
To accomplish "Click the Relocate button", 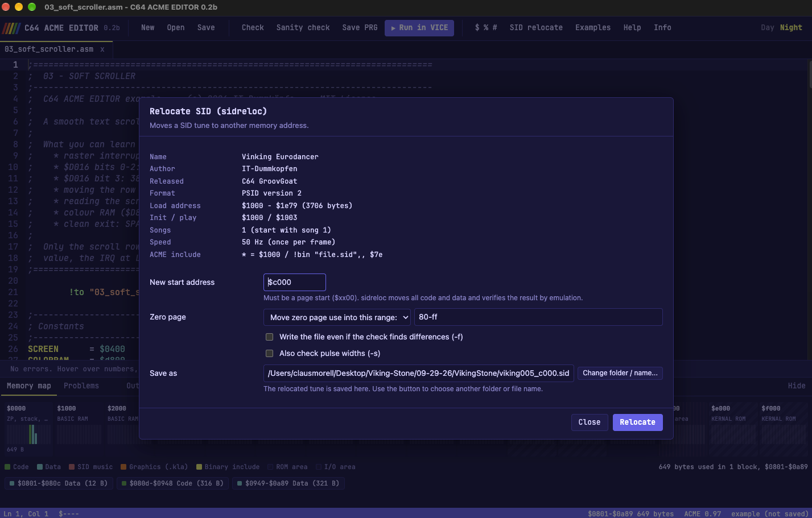I will (638, 422).
